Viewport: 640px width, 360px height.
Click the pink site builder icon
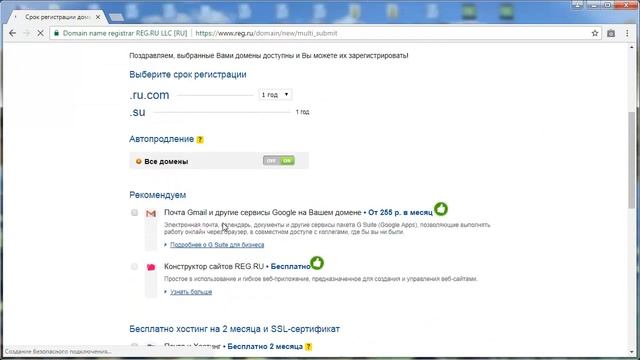(x=151, y=267)
